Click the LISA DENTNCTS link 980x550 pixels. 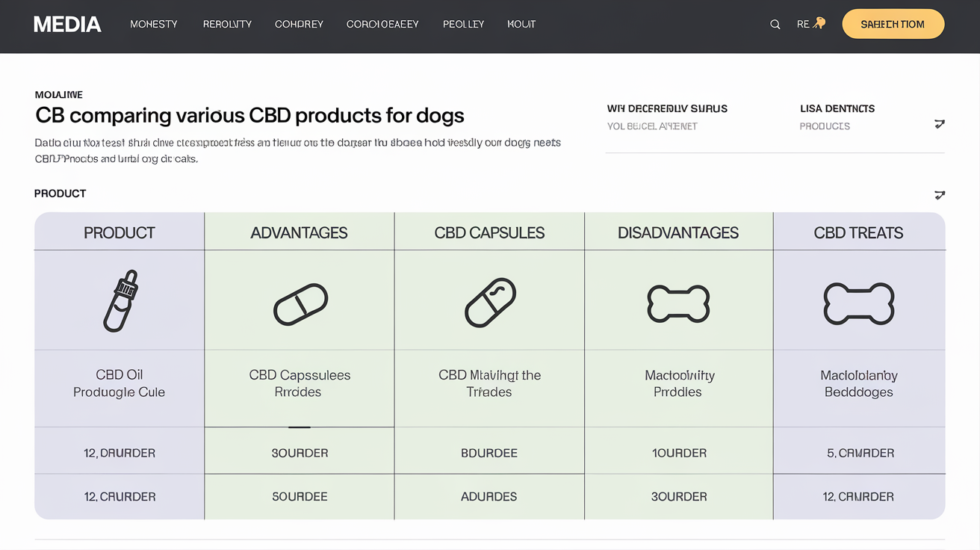pyautogui.click(x=837, y=109)
